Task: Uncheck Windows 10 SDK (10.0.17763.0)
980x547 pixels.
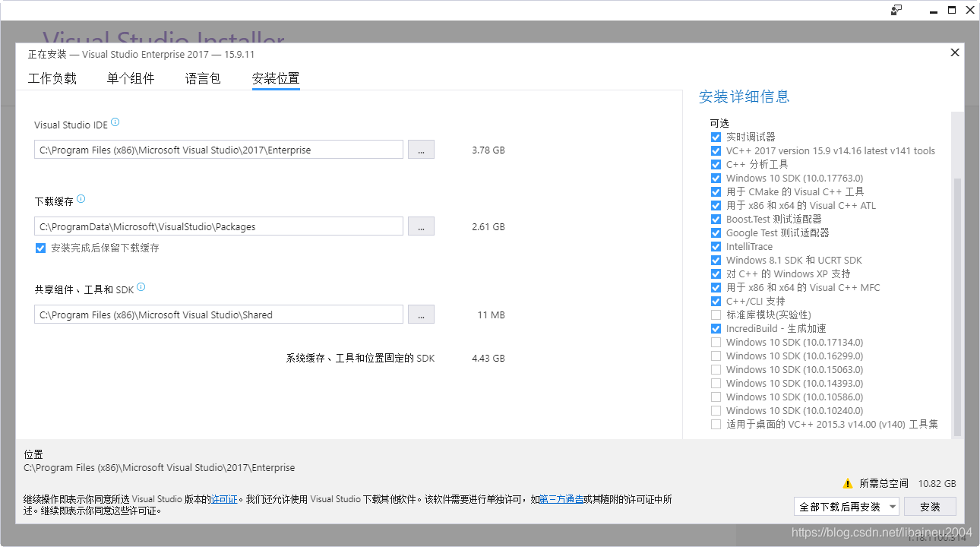Action: [x=716, y=178]
